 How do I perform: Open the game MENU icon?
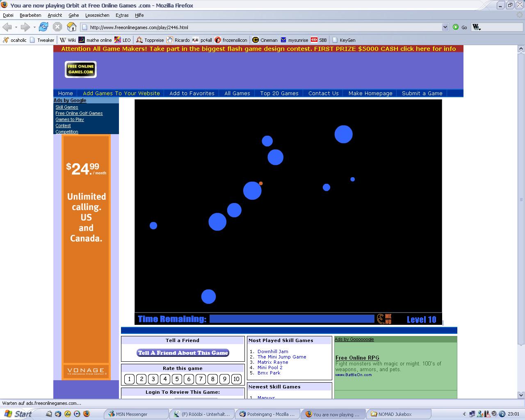point(384,319)
